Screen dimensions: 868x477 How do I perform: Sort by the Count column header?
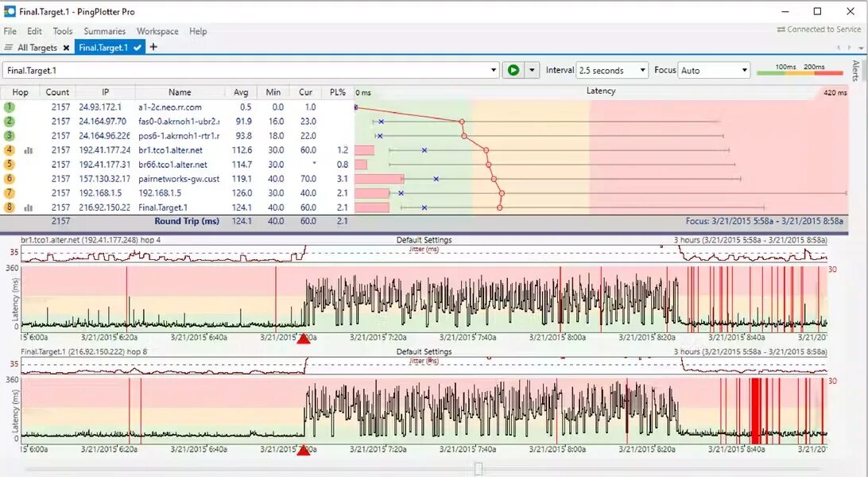[57, 92]
